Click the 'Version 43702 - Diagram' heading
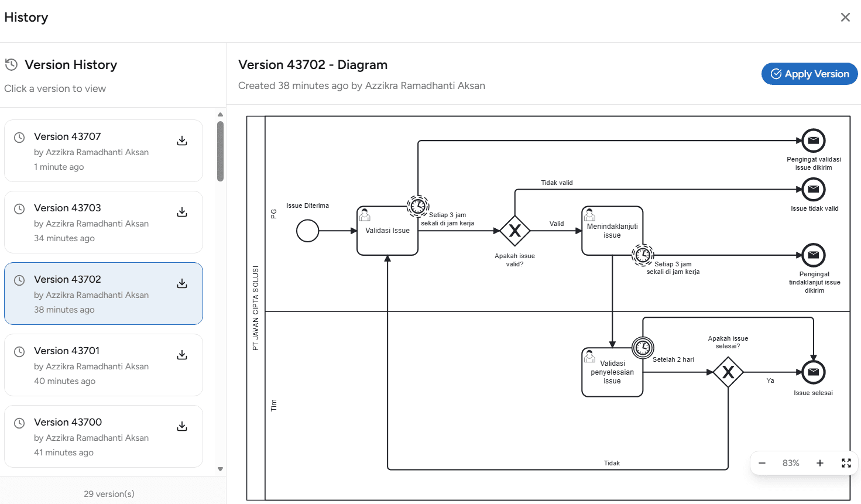This screenshot has width=861, height=504. [313, 65]
